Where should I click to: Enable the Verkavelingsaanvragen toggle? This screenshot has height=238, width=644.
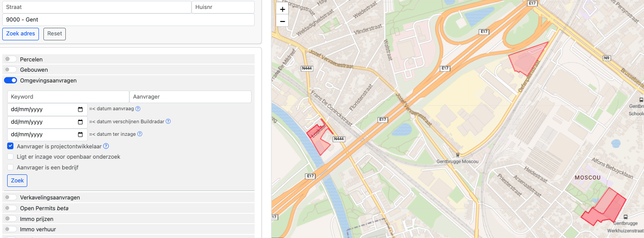[11, 197]
